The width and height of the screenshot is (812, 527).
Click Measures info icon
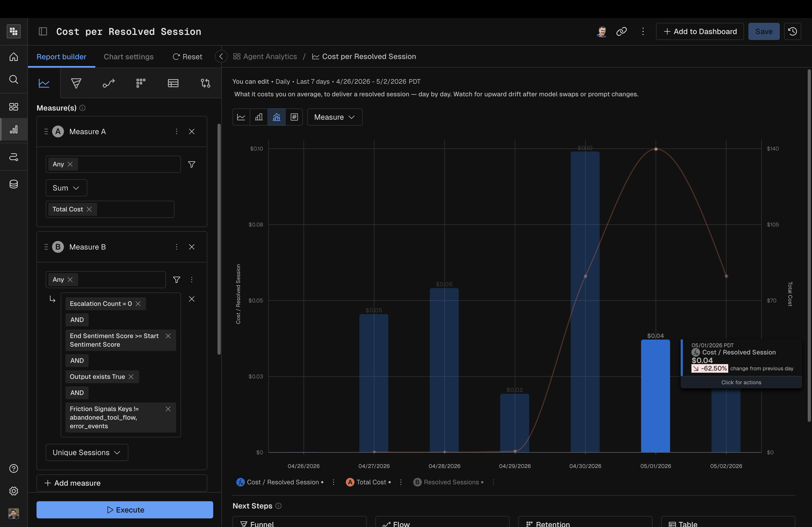tap(82, 108)
